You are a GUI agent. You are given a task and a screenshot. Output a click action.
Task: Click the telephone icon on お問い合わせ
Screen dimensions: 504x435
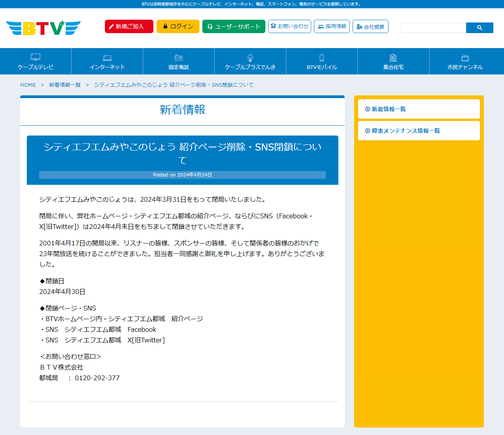point(273,26)
